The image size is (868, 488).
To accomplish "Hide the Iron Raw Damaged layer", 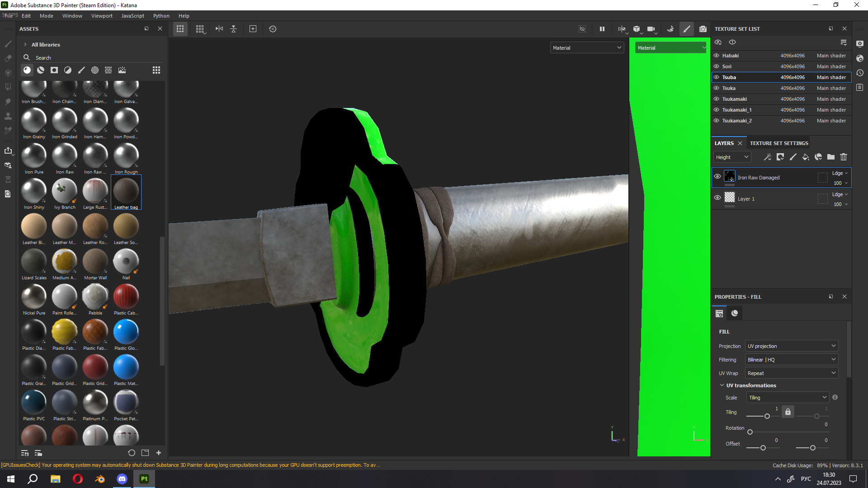I will tap(717, 177).
